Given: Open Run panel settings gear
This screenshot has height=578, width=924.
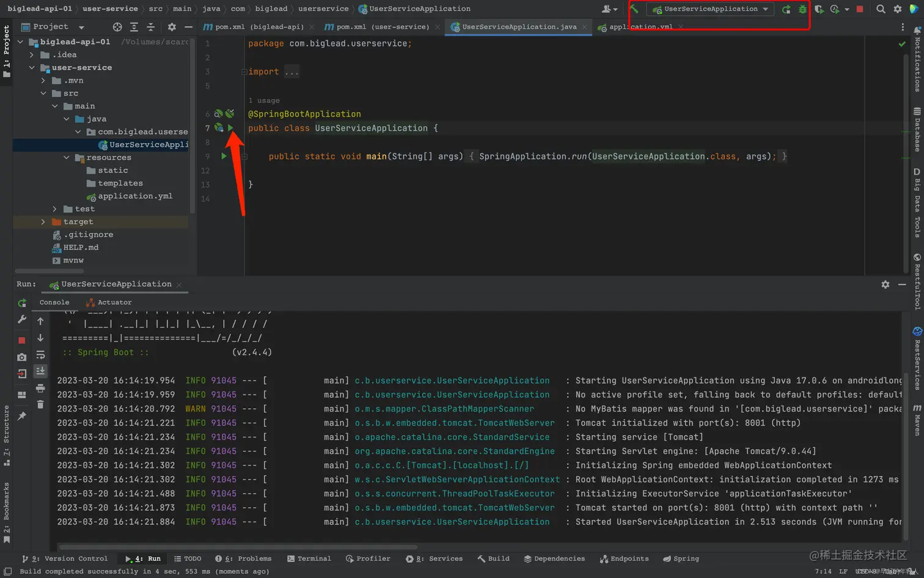Looking at the screenshot, I should tap(886, 284).
